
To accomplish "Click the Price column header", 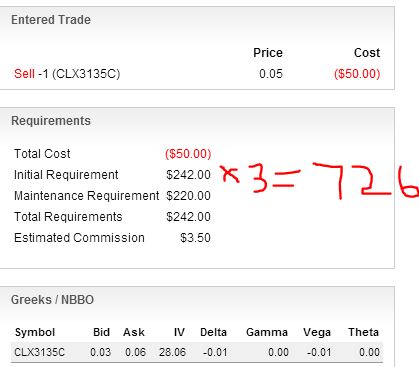I will coord(268,53).
